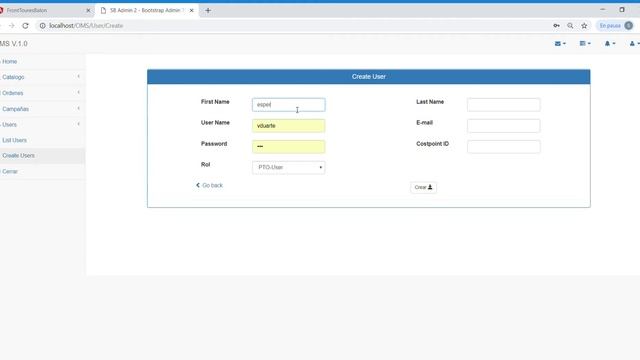This screenshot has height=360, width=640.
Task: Click the Crear button
Action: click(x=423, y=187)
